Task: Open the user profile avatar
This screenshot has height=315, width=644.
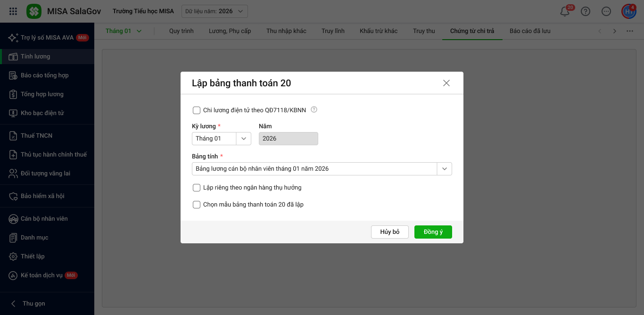Action: tap(628, 11)
